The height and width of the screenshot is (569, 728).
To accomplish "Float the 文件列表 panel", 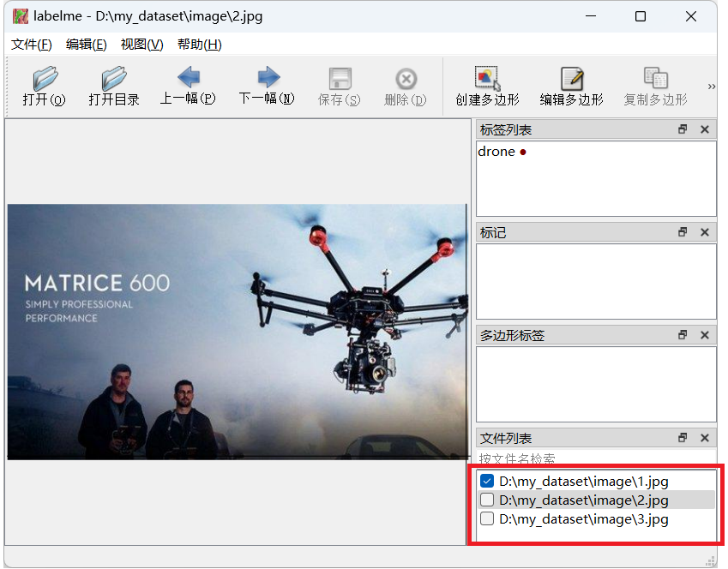I will tap(683, 438).
